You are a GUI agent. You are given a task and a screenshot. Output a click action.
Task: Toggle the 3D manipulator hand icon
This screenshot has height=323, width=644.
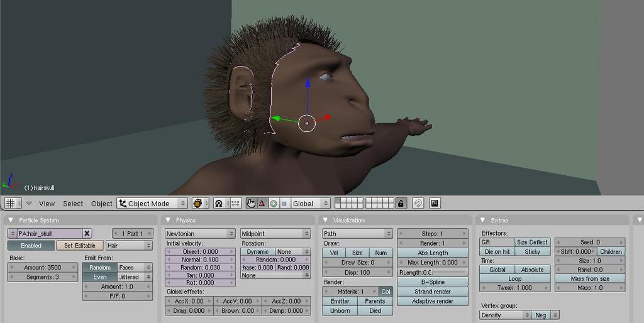(x=251, y=203)
